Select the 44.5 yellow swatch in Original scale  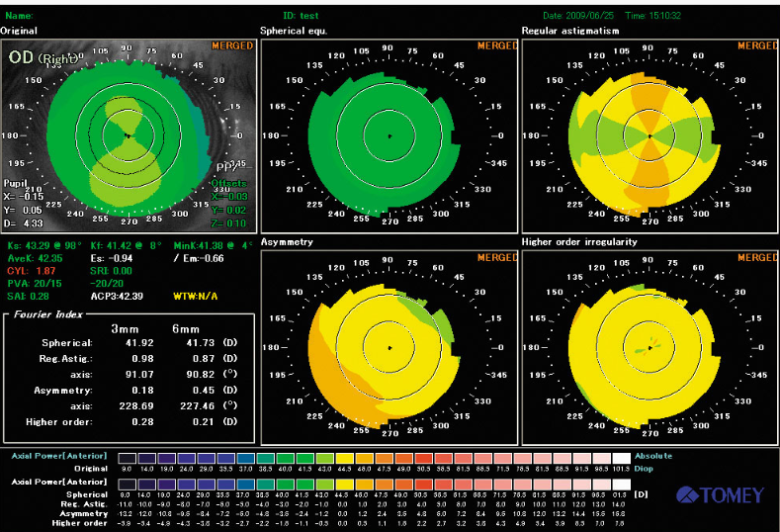pos(344,459)
